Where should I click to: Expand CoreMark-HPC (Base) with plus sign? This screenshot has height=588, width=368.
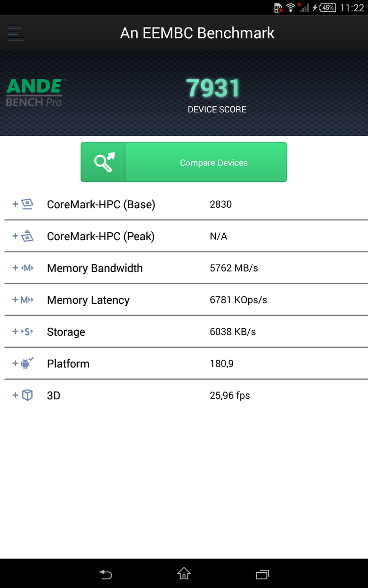(15, 204)
